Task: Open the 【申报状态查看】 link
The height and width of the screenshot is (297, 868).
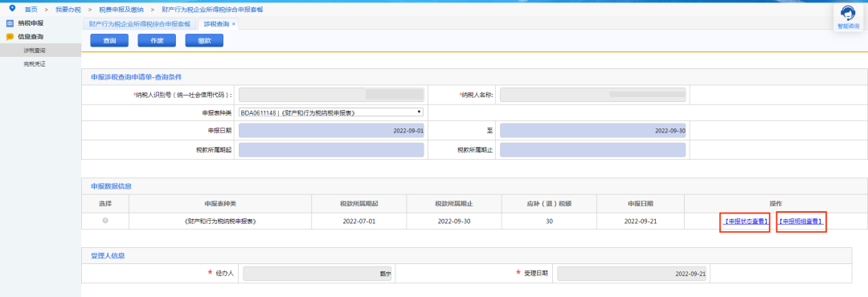Action: point(746,222)
